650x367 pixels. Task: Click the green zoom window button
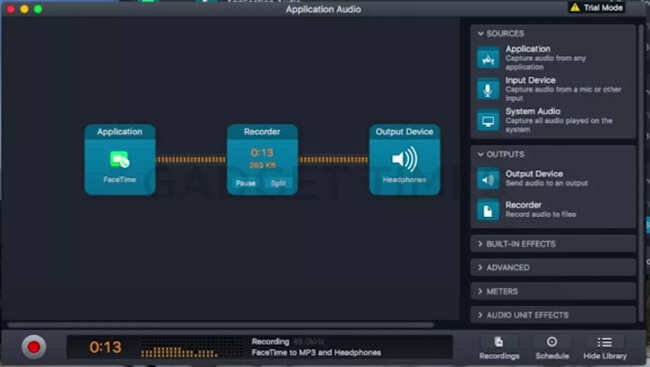(x=38, y=9)
